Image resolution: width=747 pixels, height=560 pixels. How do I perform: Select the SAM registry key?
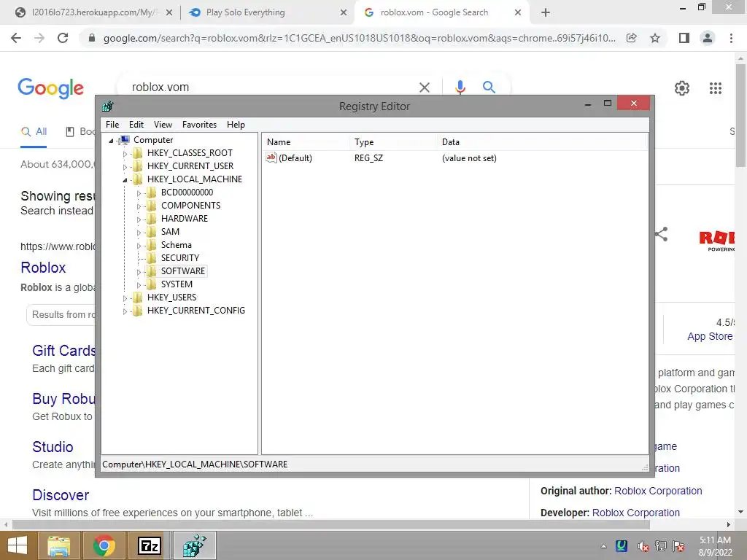click(170, 232)
